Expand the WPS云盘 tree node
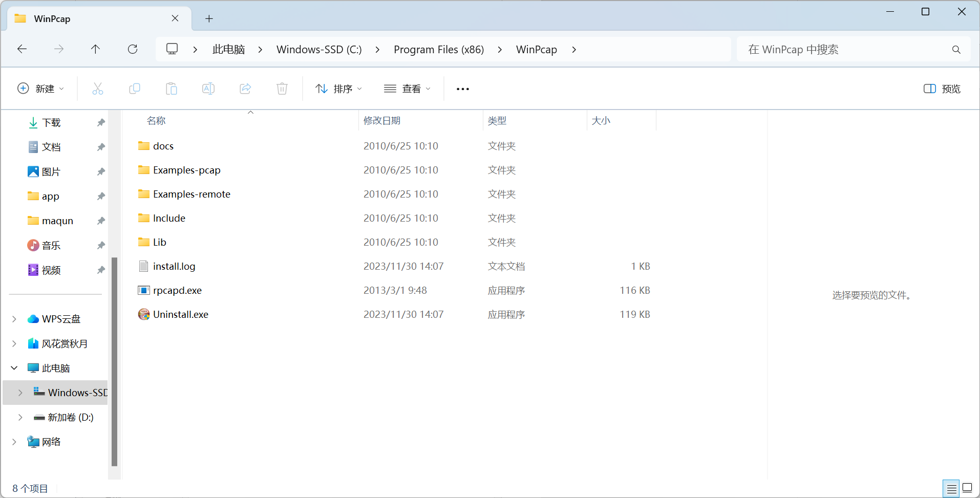 coord(14,319)
